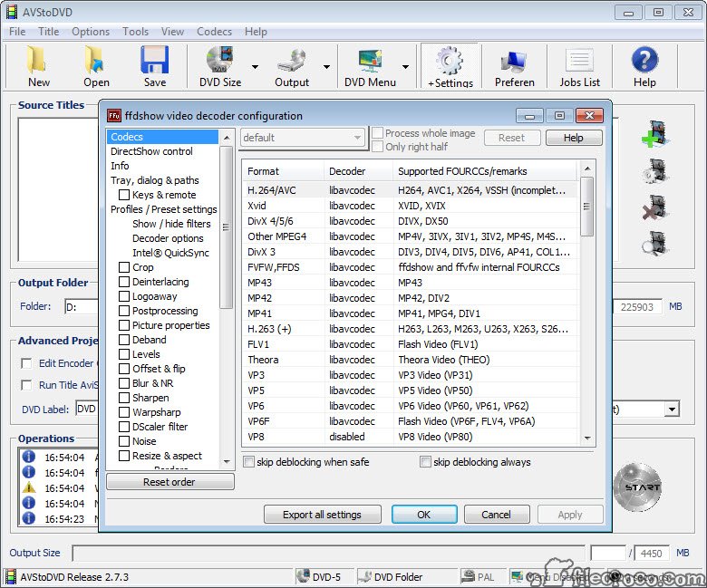Enable the Postprocessing checkbox
Image resolution: width=707 pixels, height=588 pixels.
pyautogui.click(x=124, y=311)
